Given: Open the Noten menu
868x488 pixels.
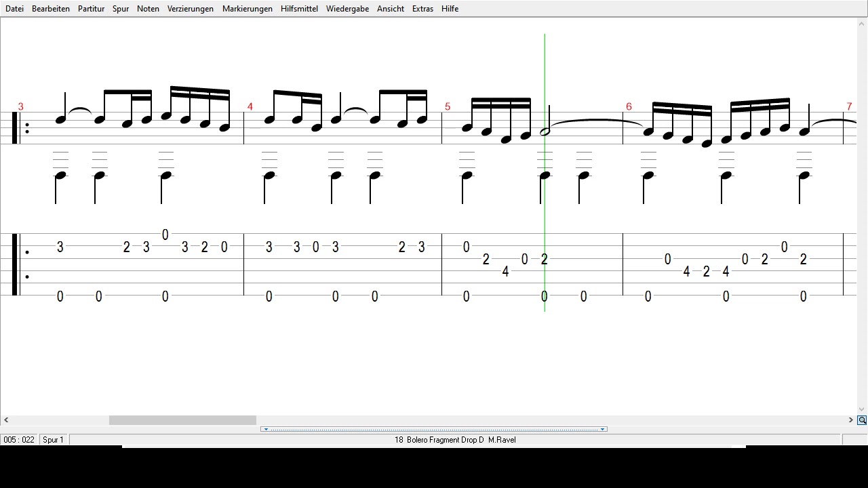Looking at the screenshot, I should pos(148,9).
